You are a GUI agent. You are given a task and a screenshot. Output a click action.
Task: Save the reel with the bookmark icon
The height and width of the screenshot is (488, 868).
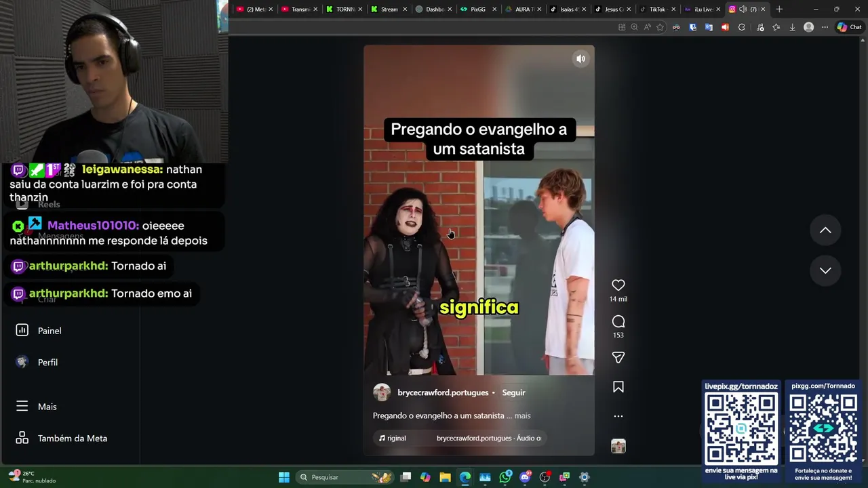pyautogui.click(x=618, y=387)
